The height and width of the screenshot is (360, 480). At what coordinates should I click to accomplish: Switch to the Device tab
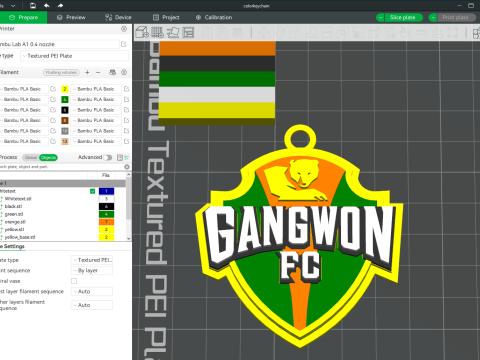pyautogui.click(x=118, y=17)
